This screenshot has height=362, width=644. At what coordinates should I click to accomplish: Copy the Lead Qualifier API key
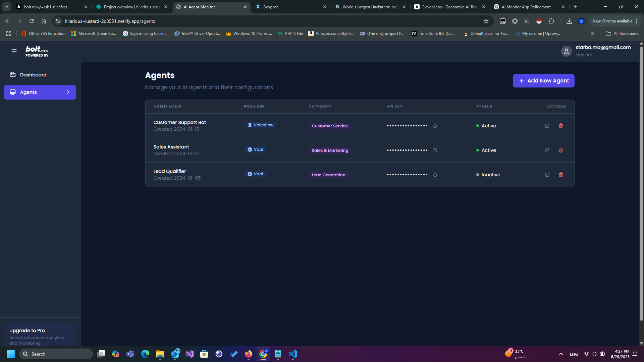coord(435,175)
